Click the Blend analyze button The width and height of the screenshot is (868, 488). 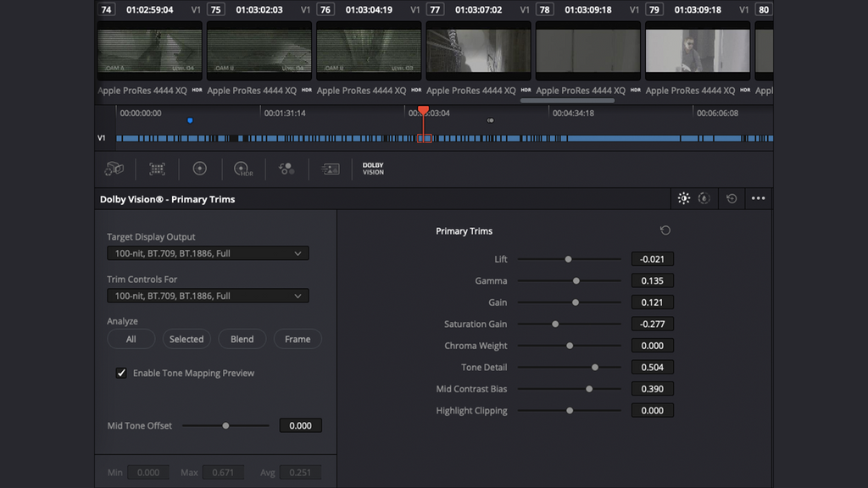(242, 339)
